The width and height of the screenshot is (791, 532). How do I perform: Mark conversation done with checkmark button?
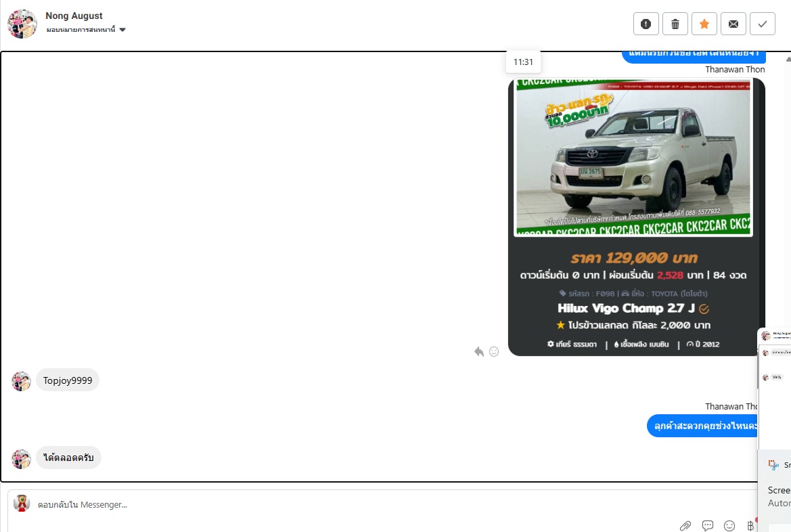[x=763, y=24]
